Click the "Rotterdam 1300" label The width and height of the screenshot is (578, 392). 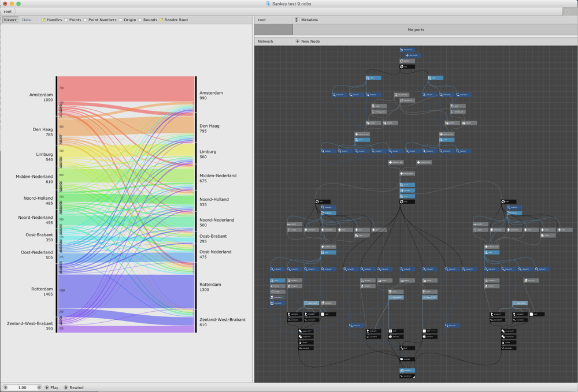click(x=210, y=287)
